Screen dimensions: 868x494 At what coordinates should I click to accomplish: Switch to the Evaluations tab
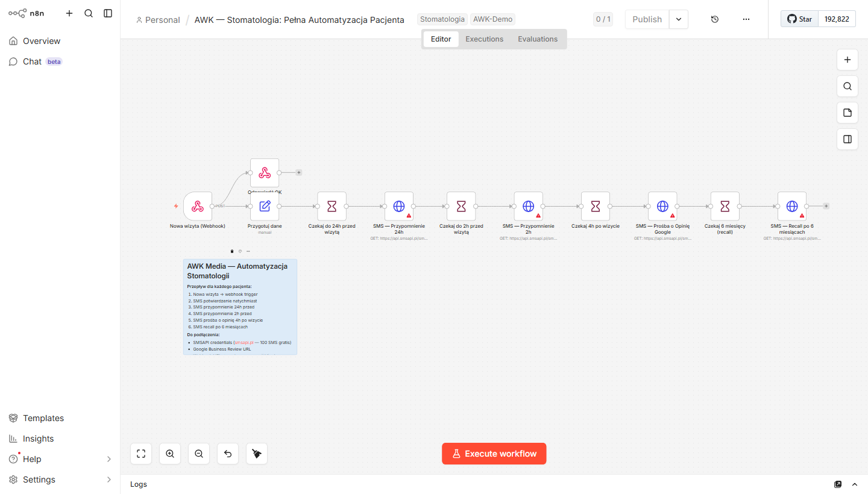538,39
